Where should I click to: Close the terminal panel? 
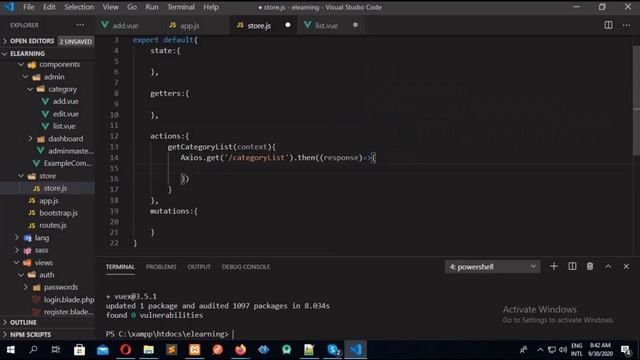(x=626, y=266)
